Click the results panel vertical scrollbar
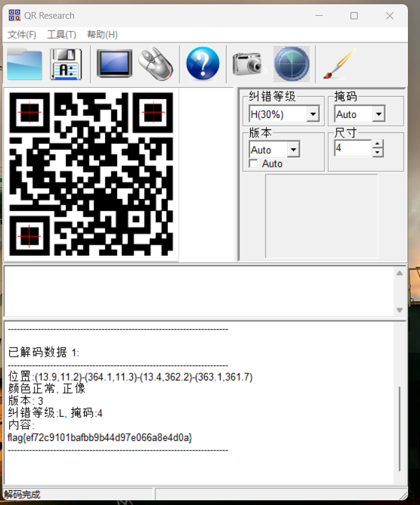 coord(399,428)
